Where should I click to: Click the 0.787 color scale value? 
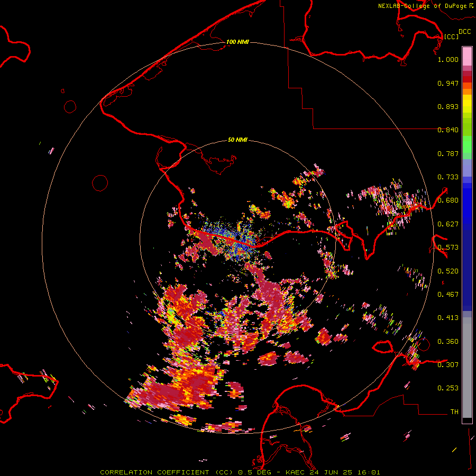(448, 153)
